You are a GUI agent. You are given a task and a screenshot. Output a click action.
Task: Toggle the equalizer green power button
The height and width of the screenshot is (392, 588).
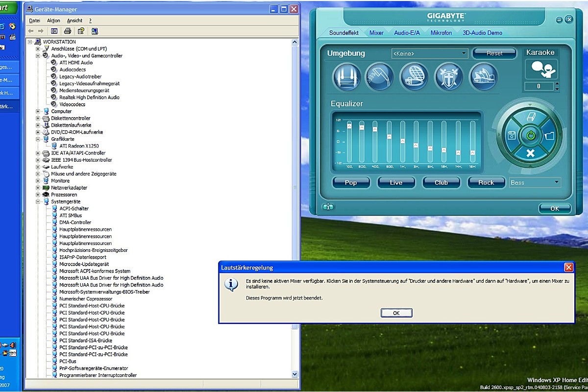tap(530, 135)
